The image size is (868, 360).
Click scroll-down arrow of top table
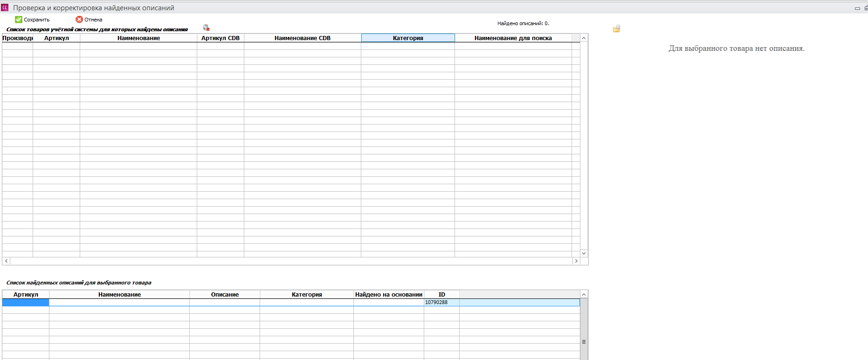pos(584,253)
